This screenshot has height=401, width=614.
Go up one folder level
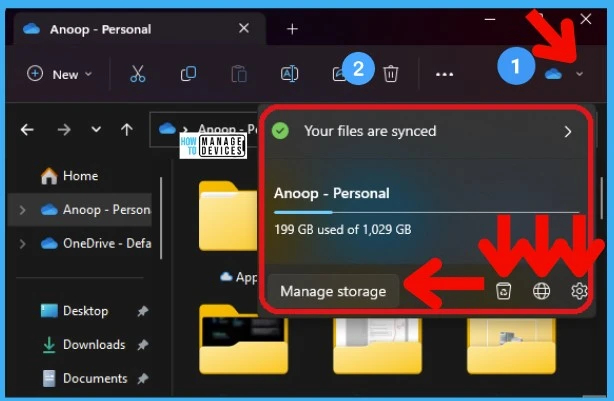126,129
